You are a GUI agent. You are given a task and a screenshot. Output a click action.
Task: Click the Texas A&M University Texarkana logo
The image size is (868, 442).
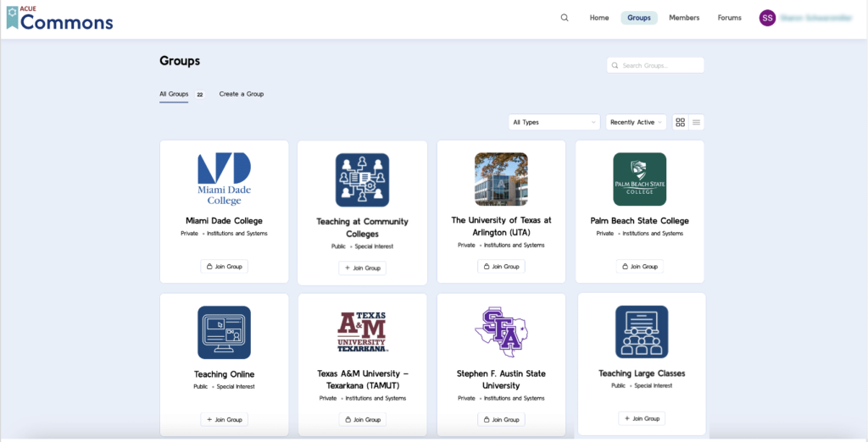362,332
